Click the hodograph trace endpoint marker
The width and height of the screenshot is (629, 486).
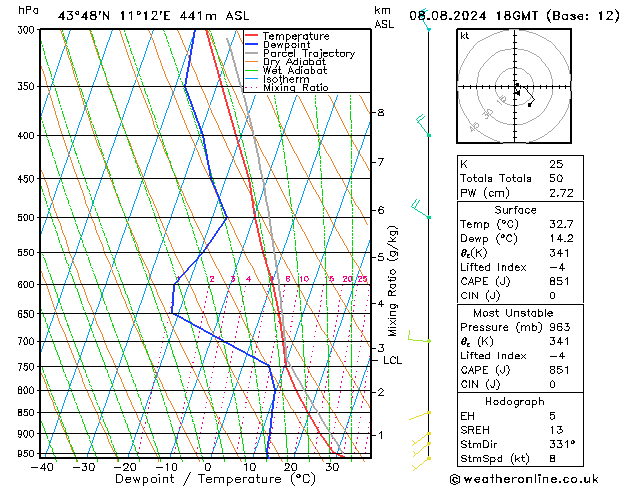click(530, 105)
